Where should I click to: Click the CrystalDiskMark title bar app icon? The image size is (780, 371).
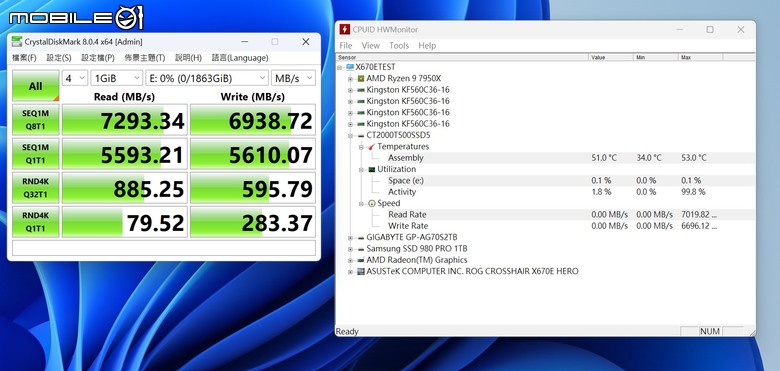[17, 42]
